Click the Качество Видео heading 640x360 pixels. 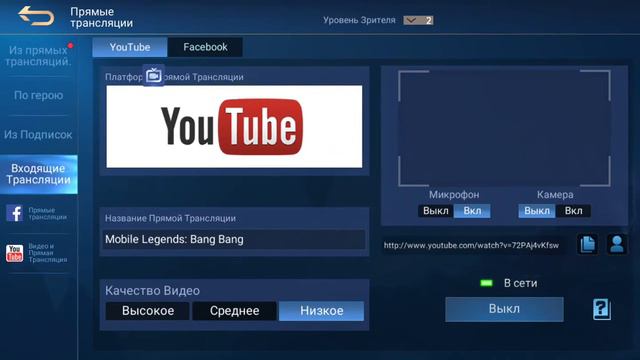(152, 291)
